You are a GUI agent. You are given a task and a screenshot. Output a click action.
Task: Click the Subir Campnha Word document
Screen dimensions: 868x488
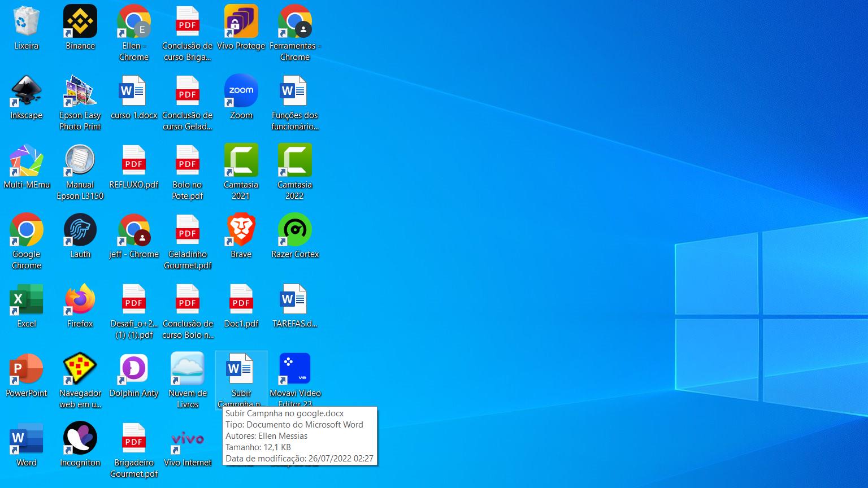tap(241, 369)
